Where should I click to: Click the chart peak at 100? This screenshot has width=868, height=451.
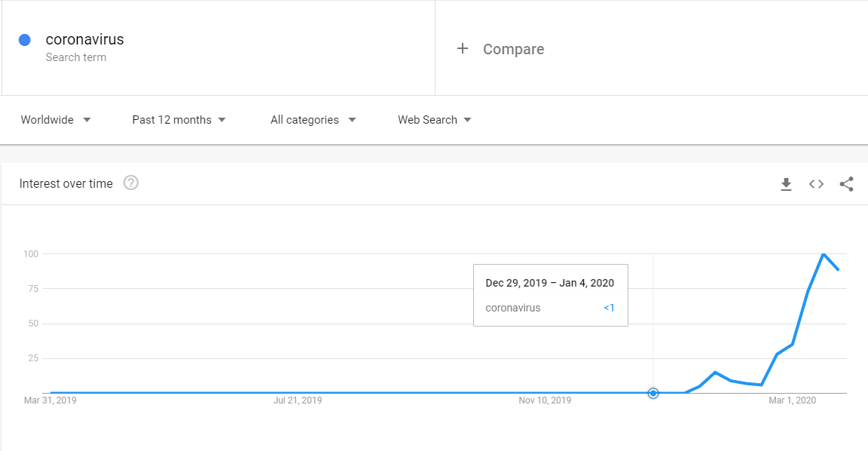823,254
